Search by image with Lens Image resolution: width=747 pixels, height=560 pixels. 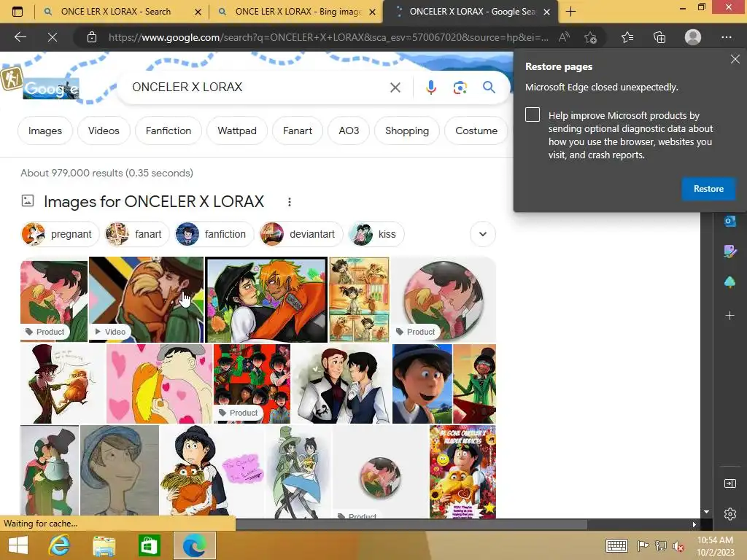(x=460, y=87)
